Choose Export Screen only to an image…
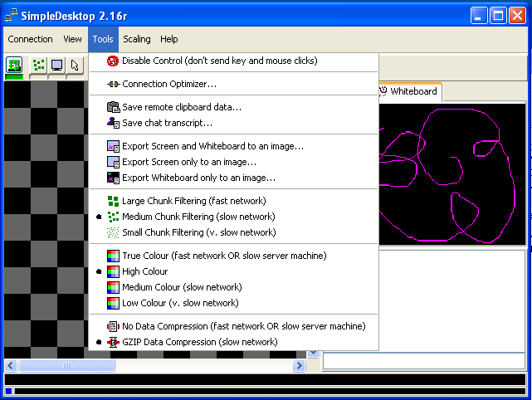 click(233, 162)
